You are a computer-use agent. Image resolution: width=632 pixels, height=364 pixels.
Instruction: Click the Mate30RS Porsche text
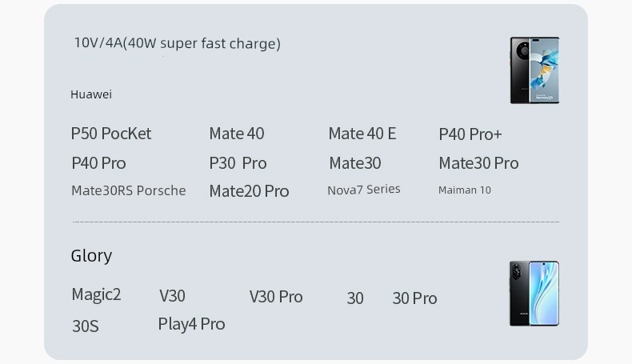click(129, 190)
